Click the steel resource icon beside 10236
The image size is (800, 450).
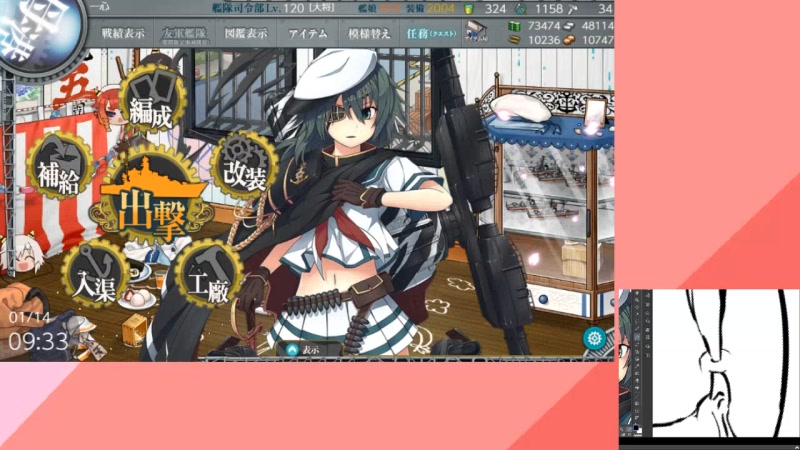pos(514,39)
